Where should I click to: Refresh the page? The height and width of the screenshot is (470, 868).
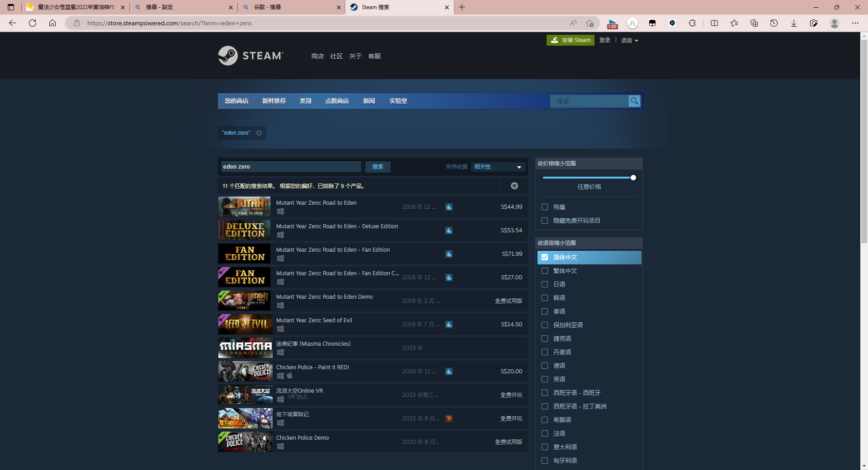[x=33, y=23]
